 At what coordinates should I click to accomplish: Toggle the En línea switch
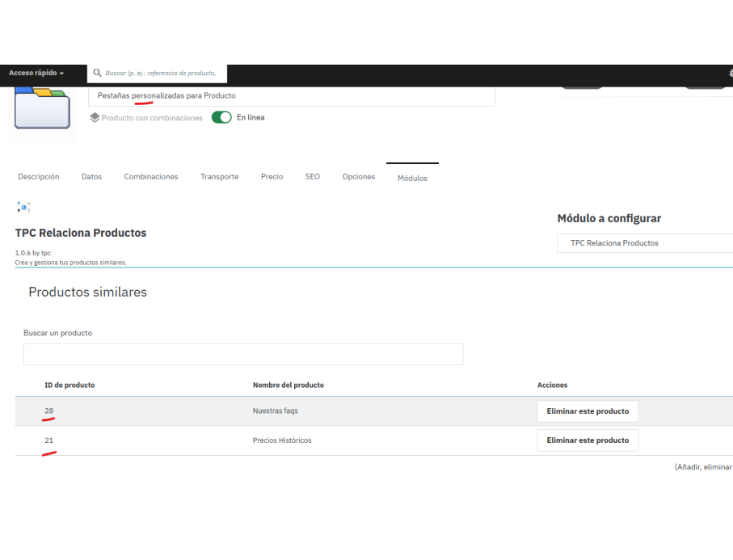point(221,117)
